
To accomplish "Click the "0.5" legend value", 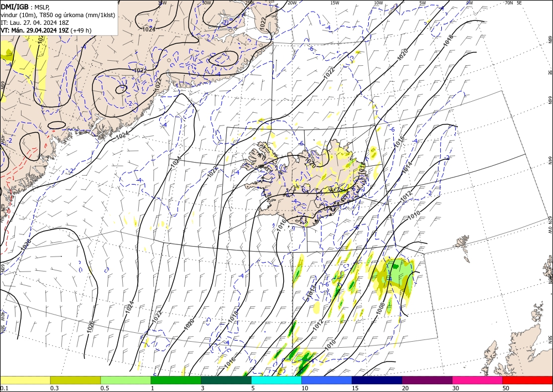I will pyautogui.click(x=105, y=388).
